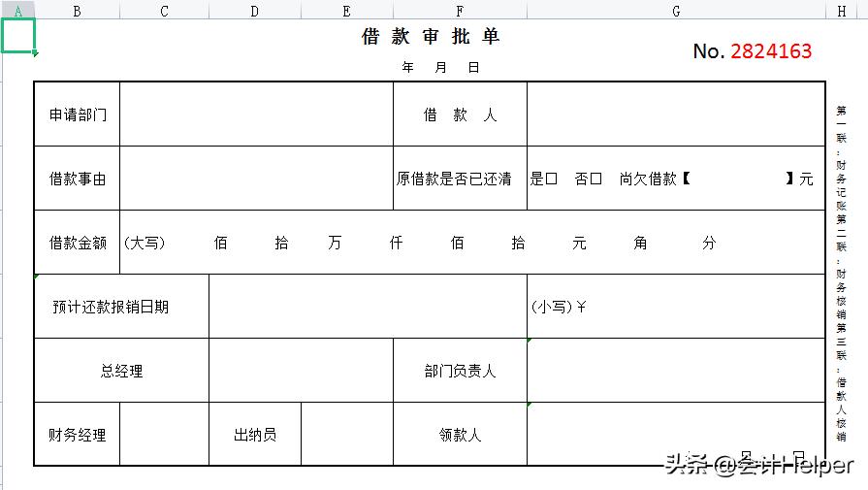868x490 pixels.
Task: Click the 仟 unit in amount row
Action: [x=396, y=243]
